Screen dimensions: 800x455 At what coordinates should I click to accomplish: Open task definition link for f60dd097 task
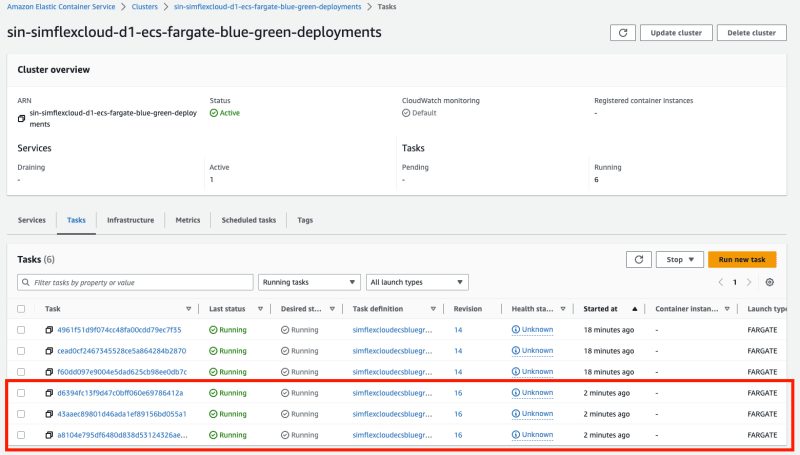(x=392, y=372)
